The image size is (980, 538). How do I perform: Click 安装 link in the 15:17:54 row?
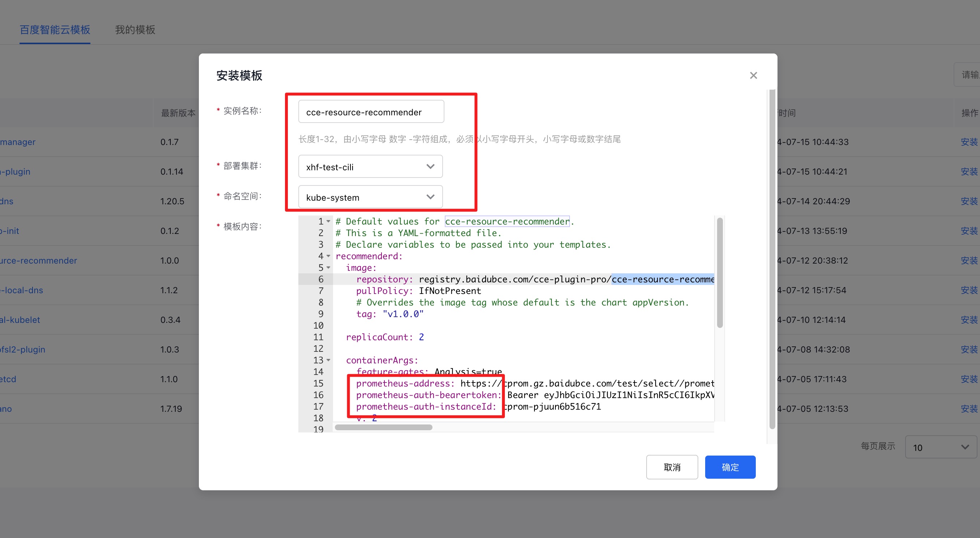[x=969, y=290]
